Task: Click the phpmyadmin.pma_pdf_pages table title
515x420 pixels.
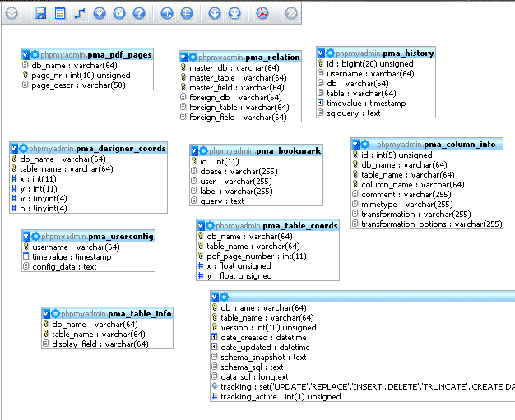Action: 96,55
